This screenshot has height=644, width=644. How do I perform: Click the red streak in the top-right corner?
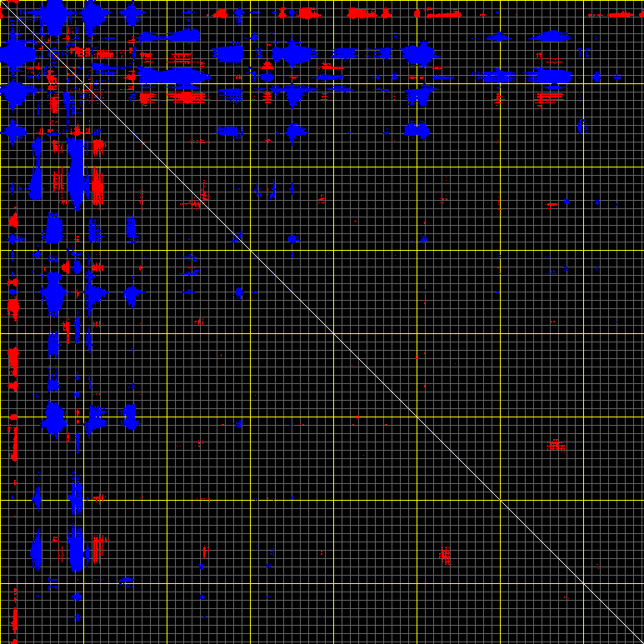621,14
